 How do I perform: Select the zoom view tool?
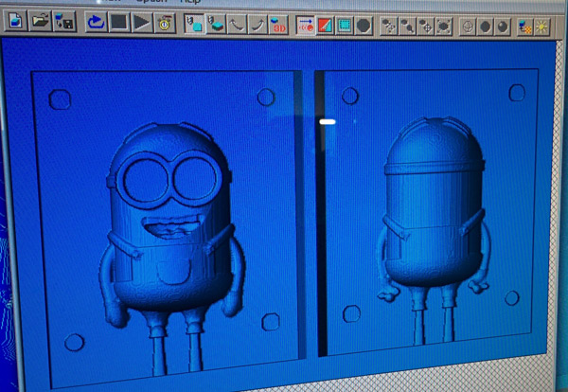click(407, 27)
